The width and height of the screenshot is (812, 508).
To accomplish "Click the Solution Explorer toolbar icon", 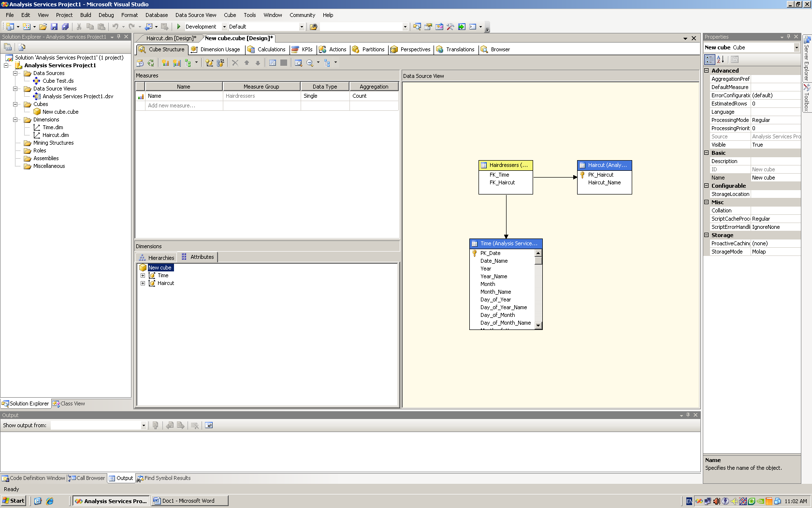I will point(417,27).
